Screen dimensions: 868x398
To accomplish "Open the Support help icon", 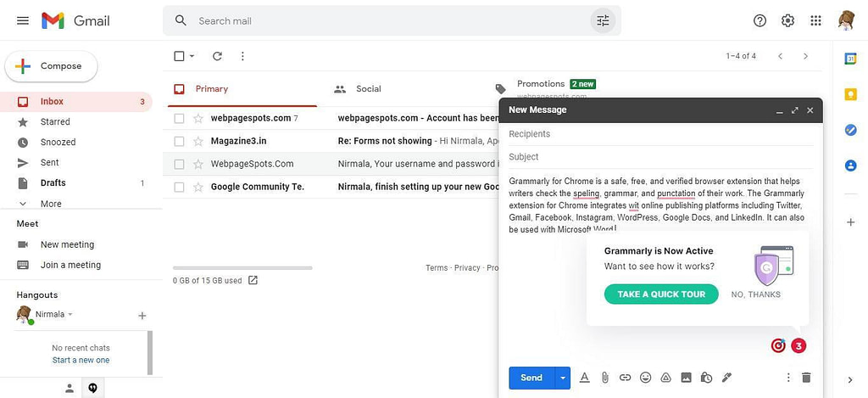I will pyautogui.click(x=759, y=21).
